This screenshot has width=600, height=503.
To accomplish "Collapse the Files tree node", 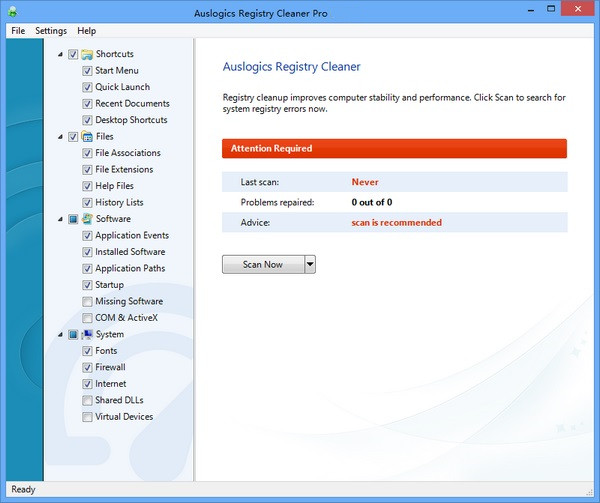I will (x=60, y=137).
